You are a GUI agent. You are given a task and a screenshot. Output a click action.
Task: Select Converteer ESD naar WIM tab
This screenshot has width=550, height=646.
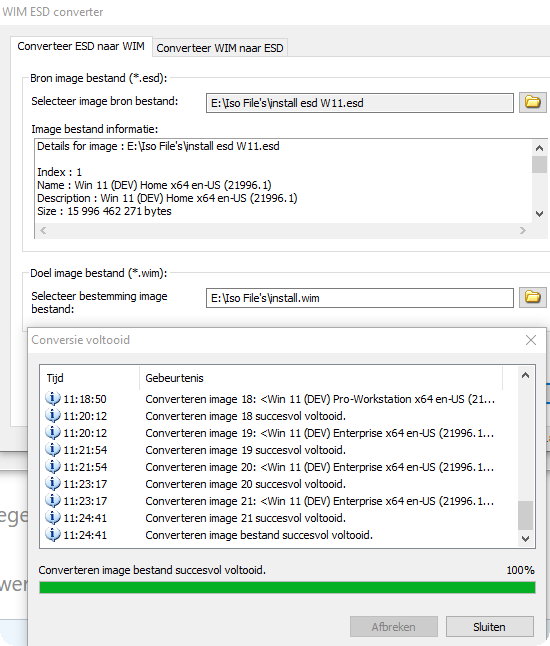[x=81, y=46]
